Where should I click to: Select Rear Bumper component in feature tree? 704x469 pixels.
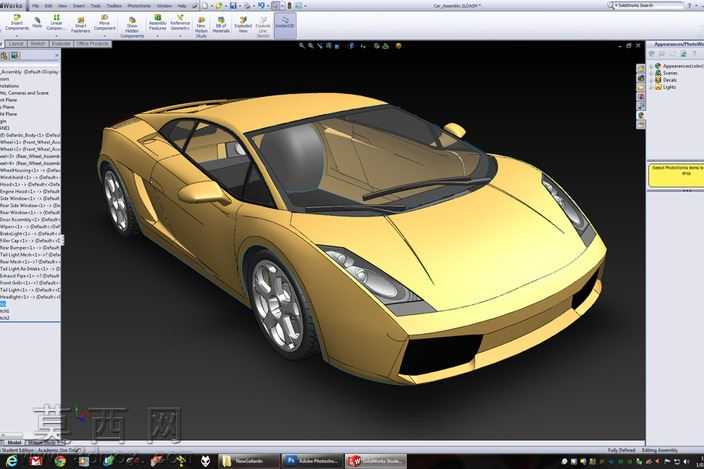[30, 247]
